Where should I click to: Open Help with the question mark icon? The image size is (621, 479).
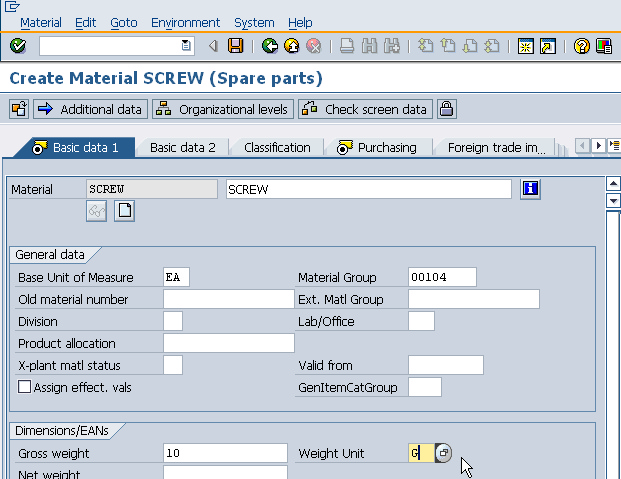581,46
